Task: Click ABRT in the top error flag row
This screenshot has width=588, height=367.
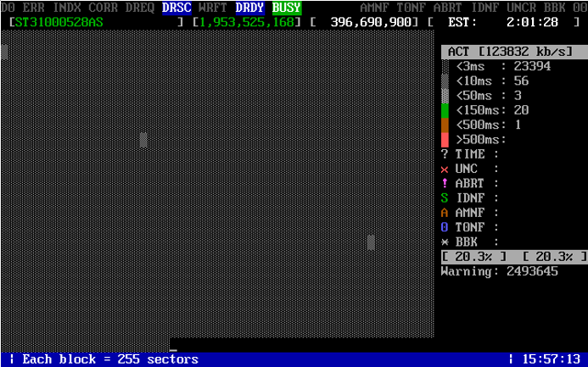Action: (x=448, y=8)
